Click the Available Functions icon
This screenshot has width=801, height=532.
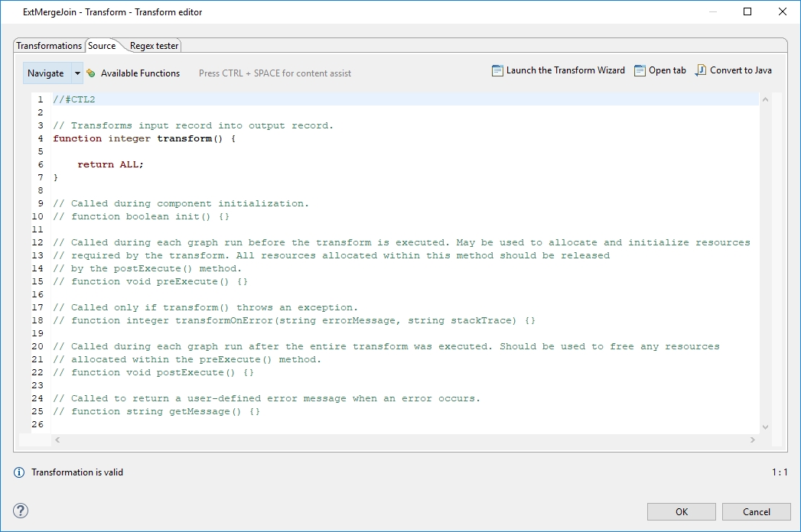tap(91, 73)
